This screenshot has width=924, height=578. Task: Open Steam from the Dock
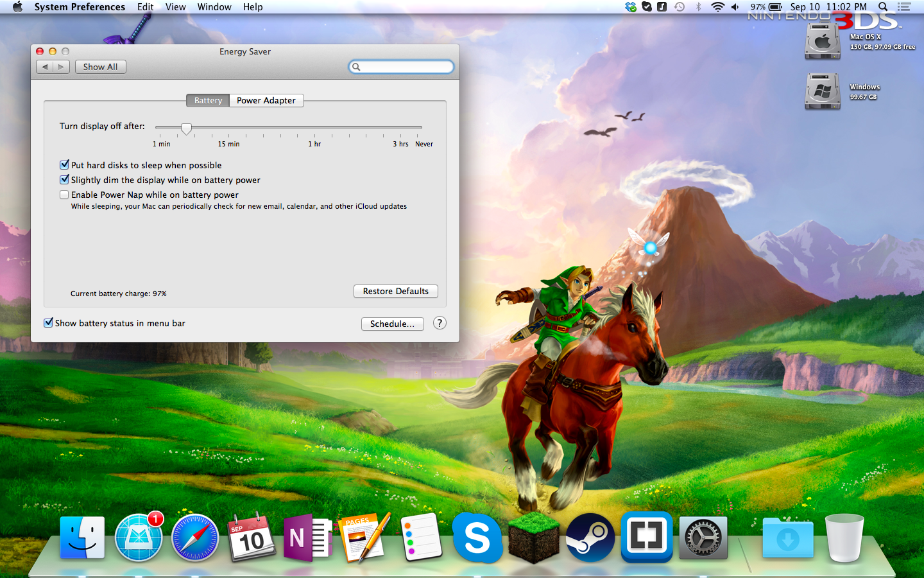[x=590, y=538]
